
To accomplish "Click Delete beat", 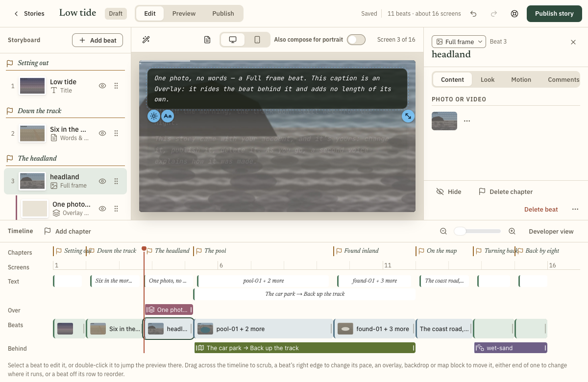I will [541, 210].
